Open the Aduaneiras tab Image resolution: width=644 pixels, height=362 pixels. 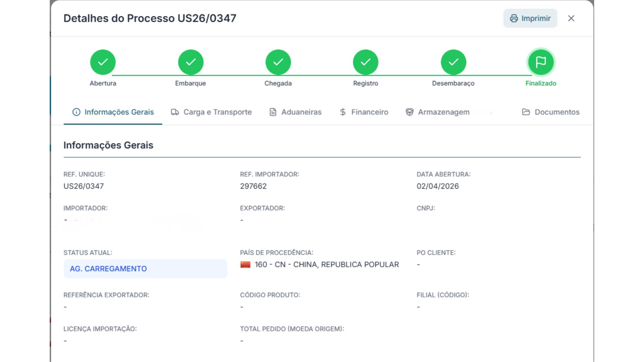[x=296, y=112]
